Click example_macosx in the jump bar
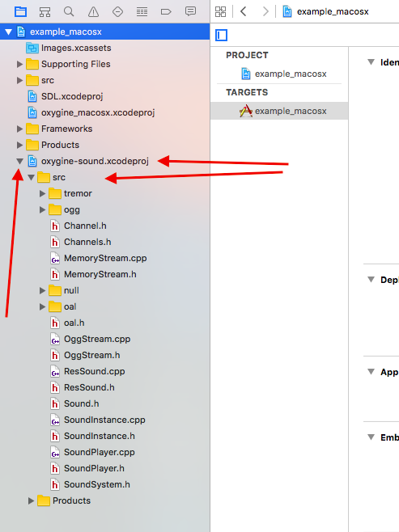The image size is (399, 532). coord(326,11)
